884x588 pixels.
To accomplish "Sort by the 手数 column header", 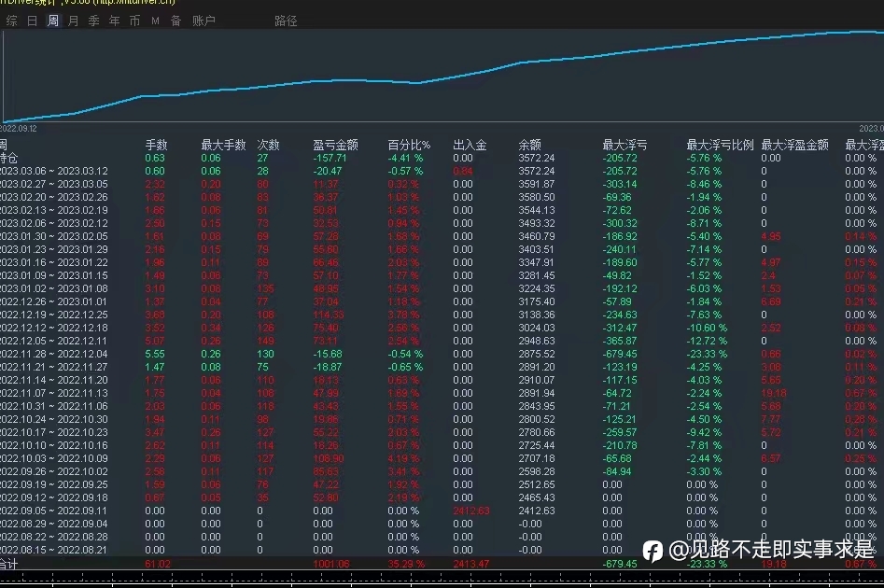I will point(156,145).
